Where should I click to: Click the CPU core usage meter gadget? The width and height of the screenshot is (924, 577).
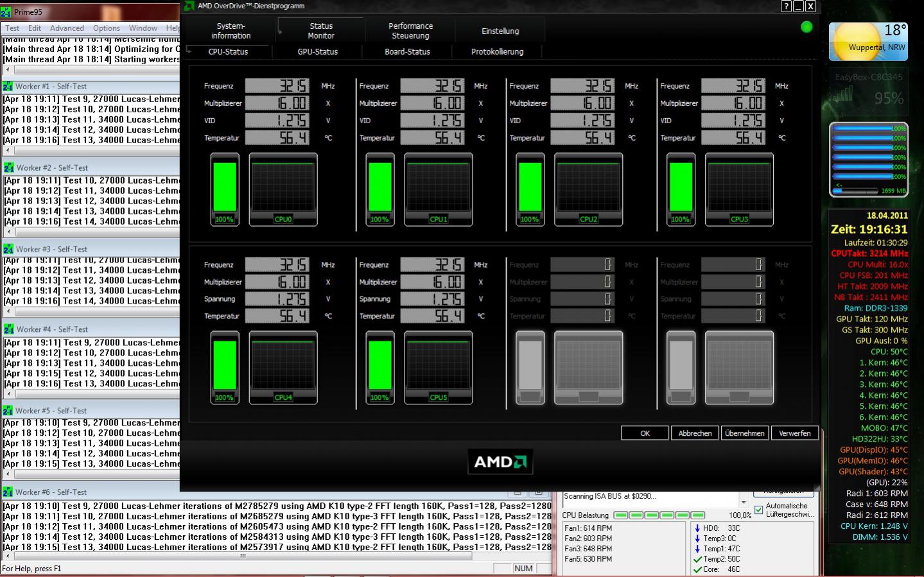point(869,160)
